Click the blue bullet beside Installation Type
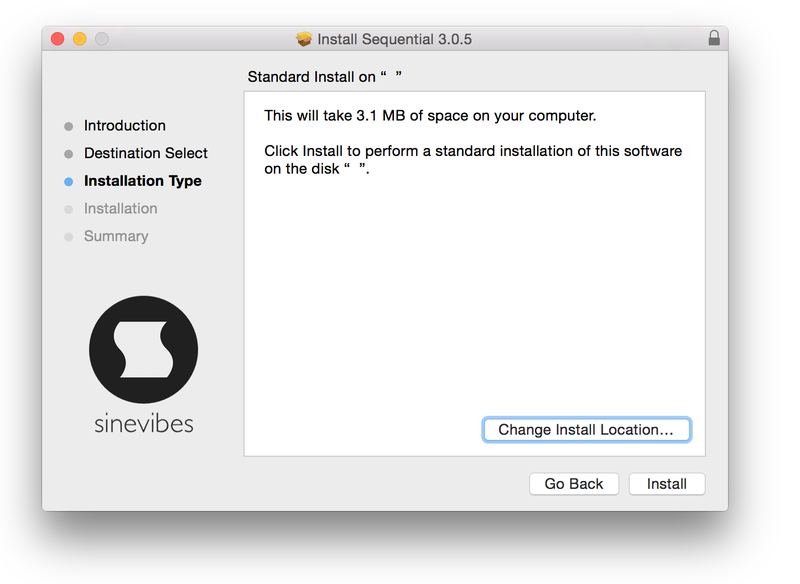Viewport: 800px width, 584px height. [x=68, y=182]
